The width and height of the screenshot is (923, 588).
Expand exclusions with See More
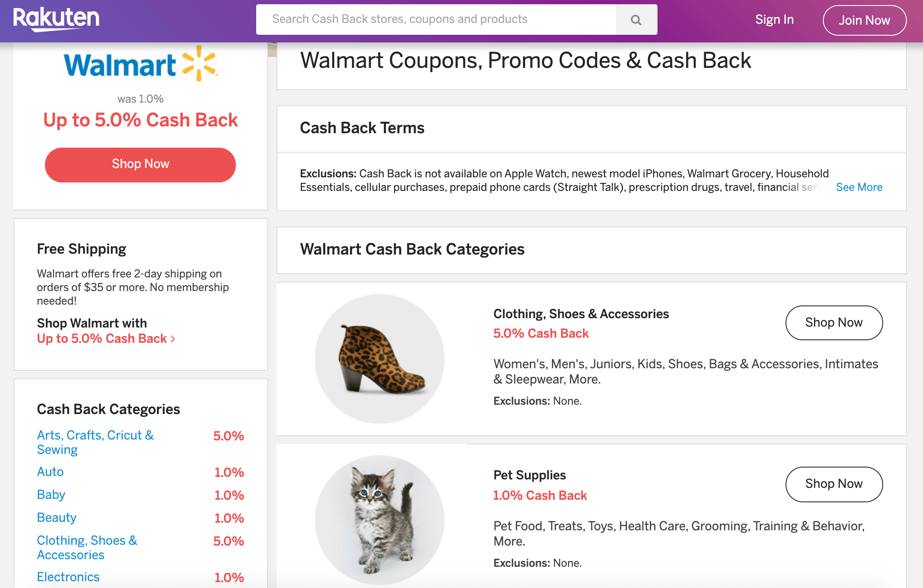tap(859, 188)
